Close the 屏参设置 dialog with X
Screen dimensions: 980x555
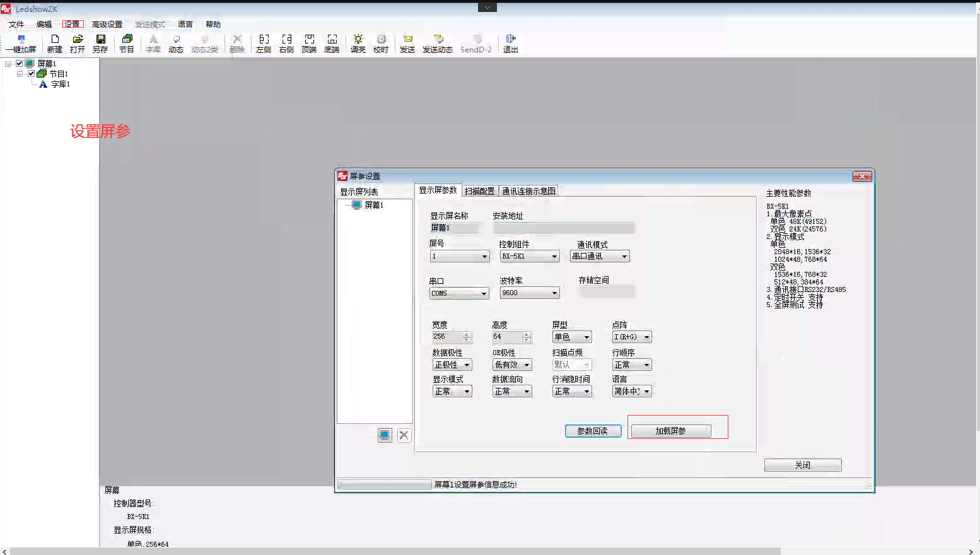pos(862,177)
